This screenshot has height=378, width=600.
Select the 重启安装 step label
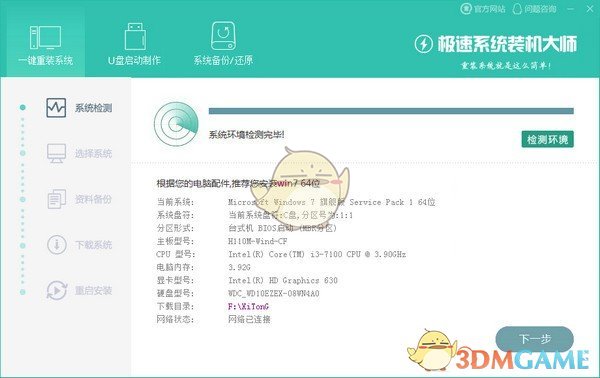pos(93,290)
